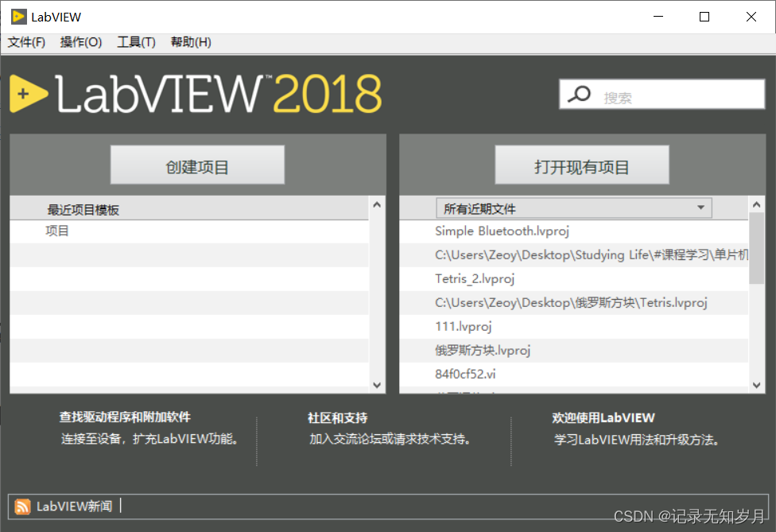This screenshot has height=532, width=776.
Task: Minimize the LabVIEW window
Action: 658,17
